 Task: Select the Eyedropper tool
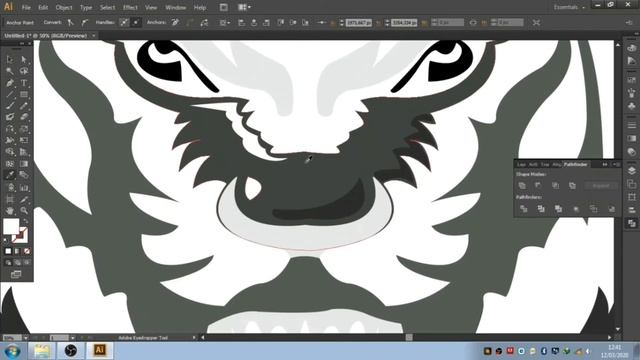point(10,175)
